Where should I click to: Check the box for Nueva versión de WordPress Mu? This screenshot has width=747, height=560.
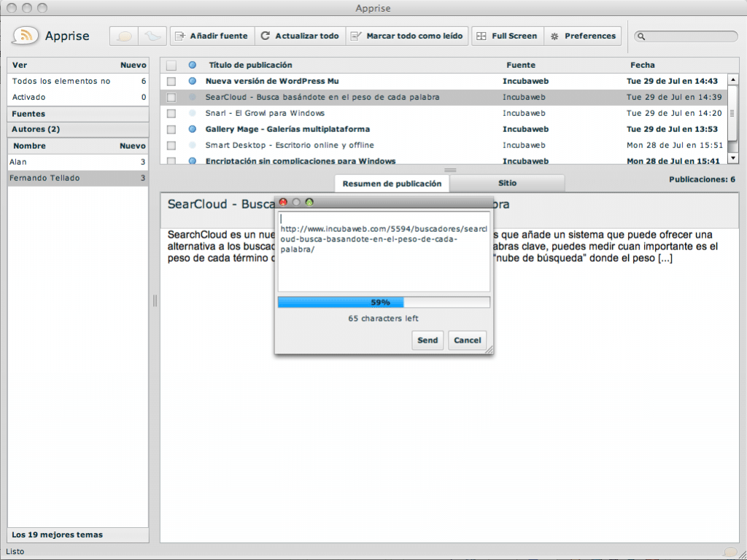(x=171, y=82)
